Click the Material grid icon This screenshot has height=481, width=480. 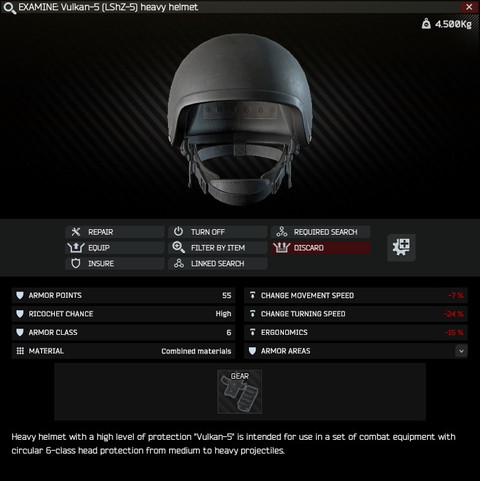click(20, 351)
